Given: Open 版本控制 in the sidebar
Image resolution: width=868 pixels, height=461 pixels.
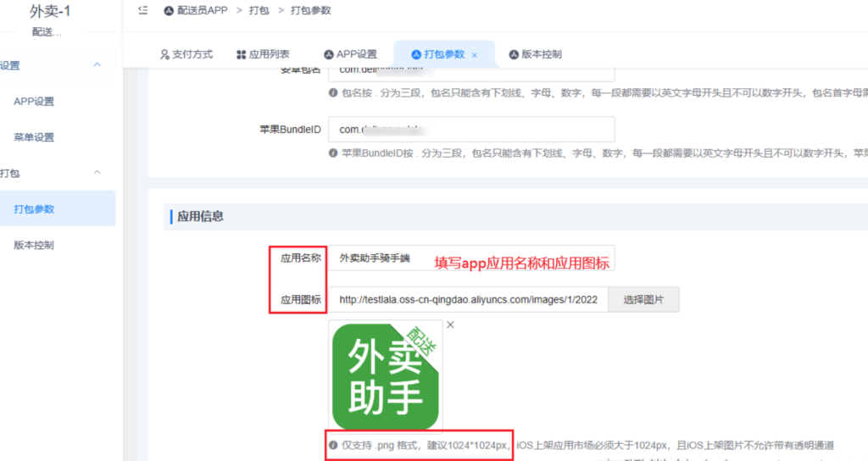Looking at the screenshot, I should pyautogui.click(x=34, y=246).
